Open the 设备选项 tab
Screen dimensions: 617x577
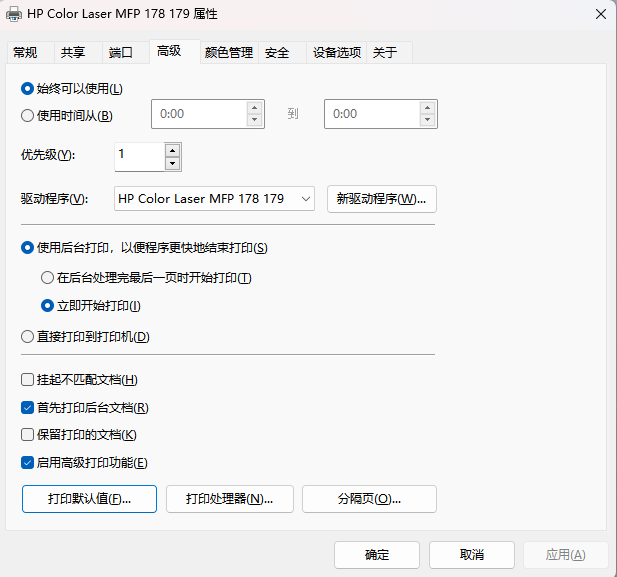[x=337, y=52]
